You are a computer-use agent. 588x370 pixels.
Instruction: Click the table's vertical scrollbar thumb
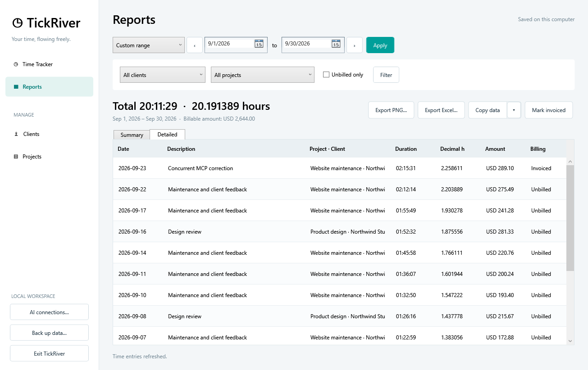click(x=570, y=218)
